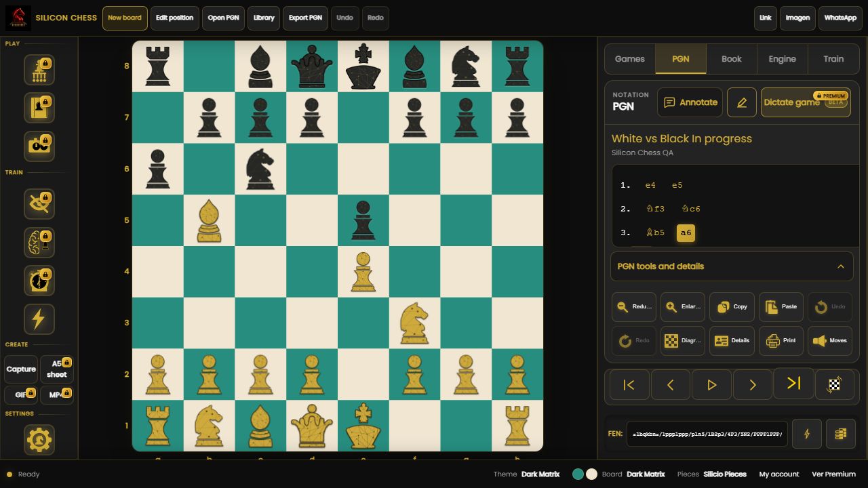Open the Theme Dark Matrix selector
The image size is (868, 488).
click(526, 474)
